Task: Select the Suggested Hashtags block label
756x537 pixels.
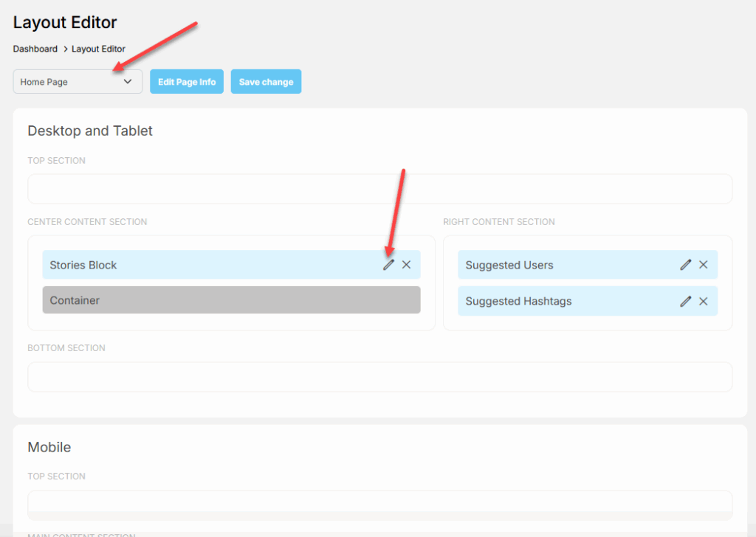Action: pos(518,301)
